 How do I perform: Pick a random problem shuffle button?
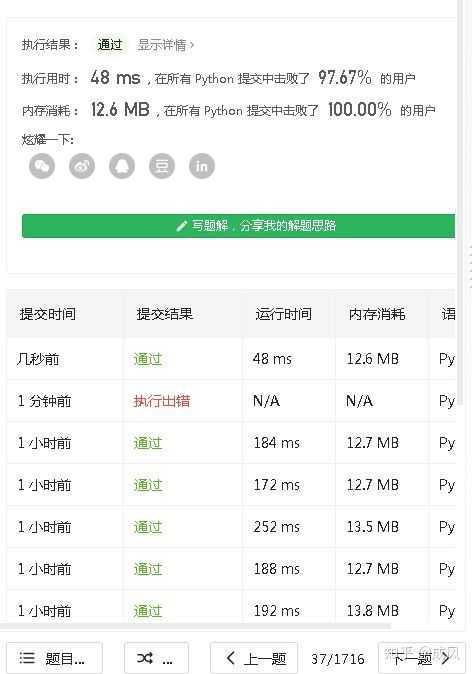coord(156,657)
